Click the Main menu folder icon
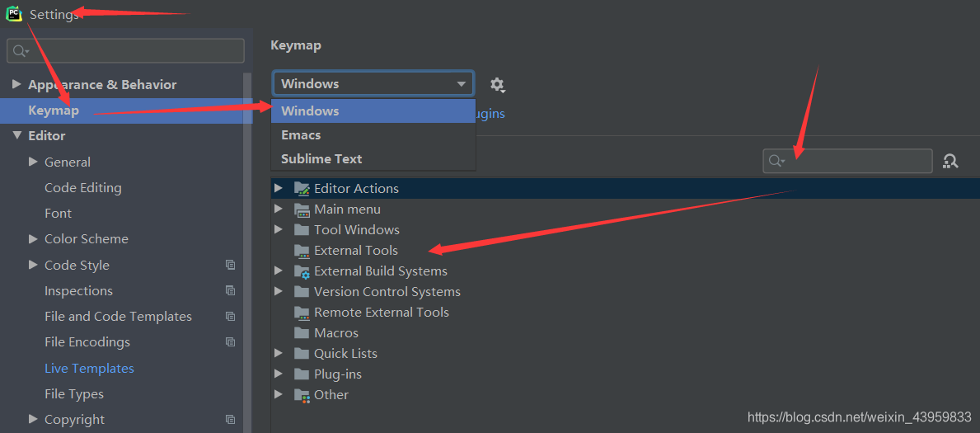Screen dimensions: 980x433 pos(302,209)
